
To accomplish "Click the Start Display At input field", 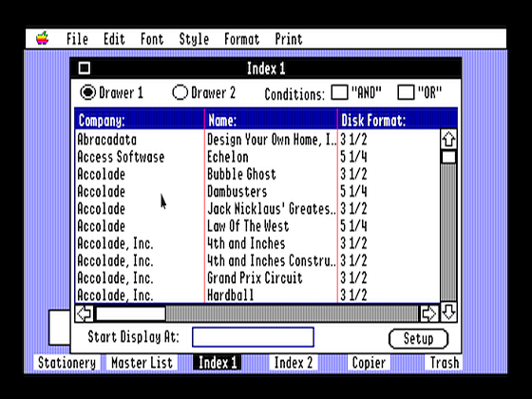I will coord(253,337).
